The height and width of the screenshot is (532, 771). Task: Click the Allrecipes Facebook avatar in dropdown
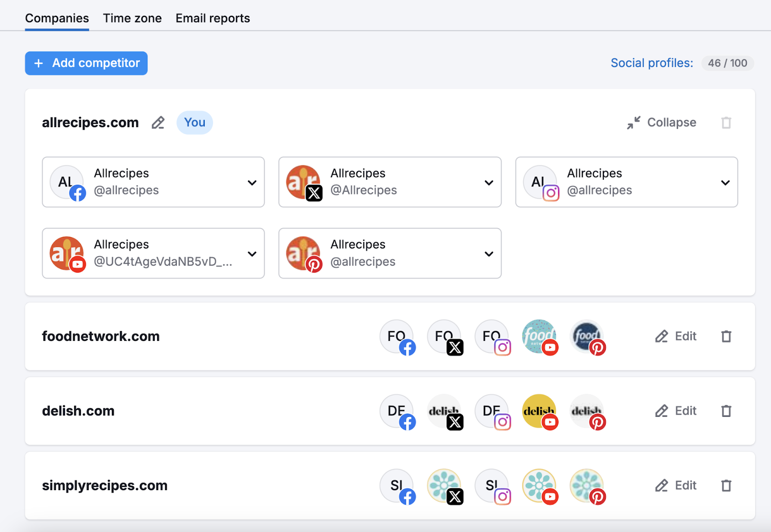tap(67, 182)
